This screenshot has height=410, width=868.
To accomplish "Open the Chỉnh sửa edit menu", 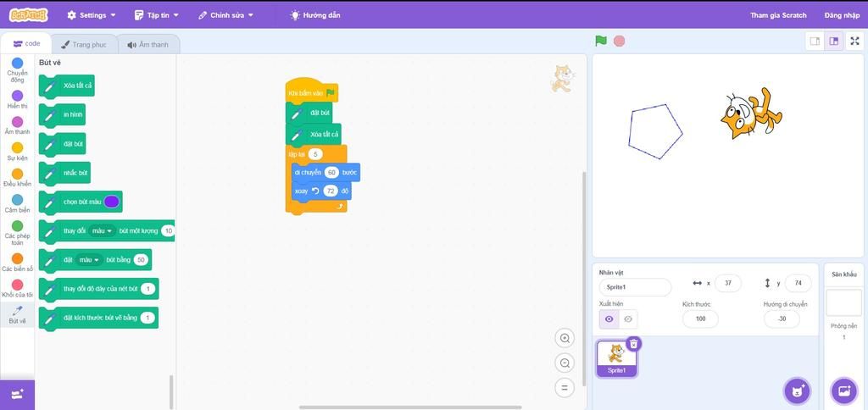I will click(225, 15).
